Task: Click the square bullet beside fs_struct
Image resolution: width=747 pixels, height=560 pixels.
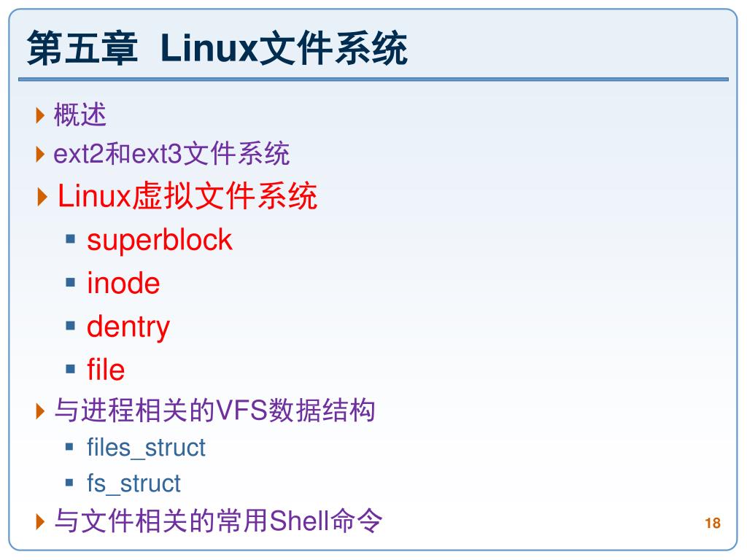Action: 69,483
